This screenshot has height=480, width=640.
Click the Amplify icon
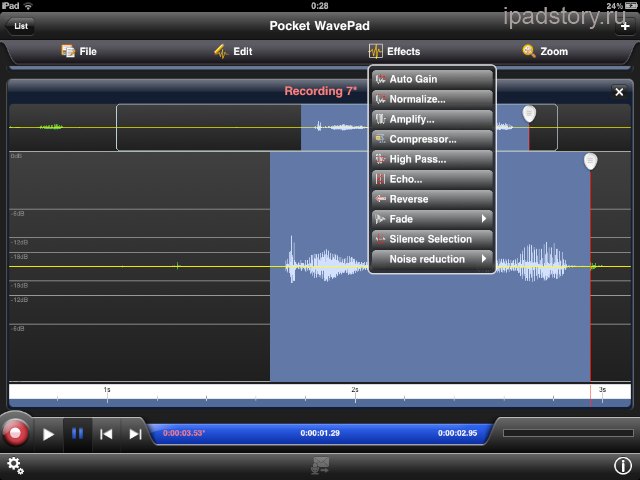380,119
